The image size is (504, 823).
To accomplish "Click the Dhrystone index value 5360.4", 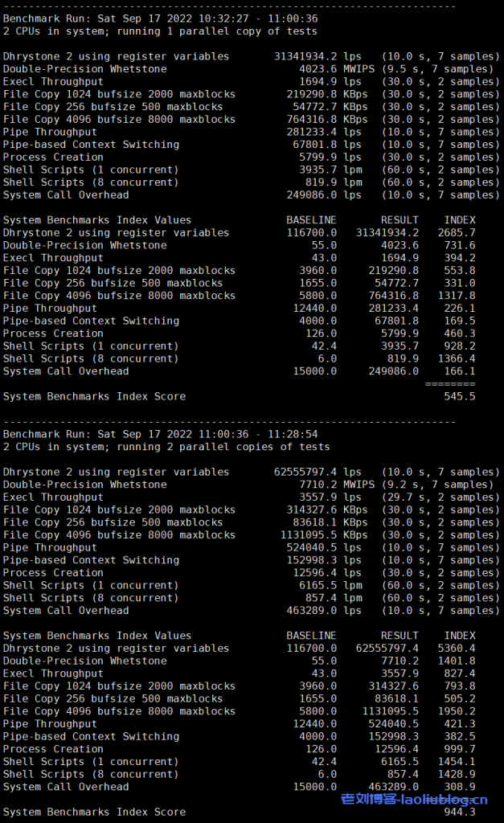I will (459, 649).
